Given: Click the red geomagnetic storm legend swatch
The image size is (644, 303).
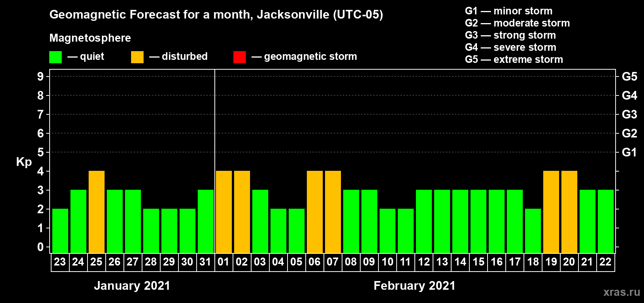Looking at the screenshot, I should 239,57.
